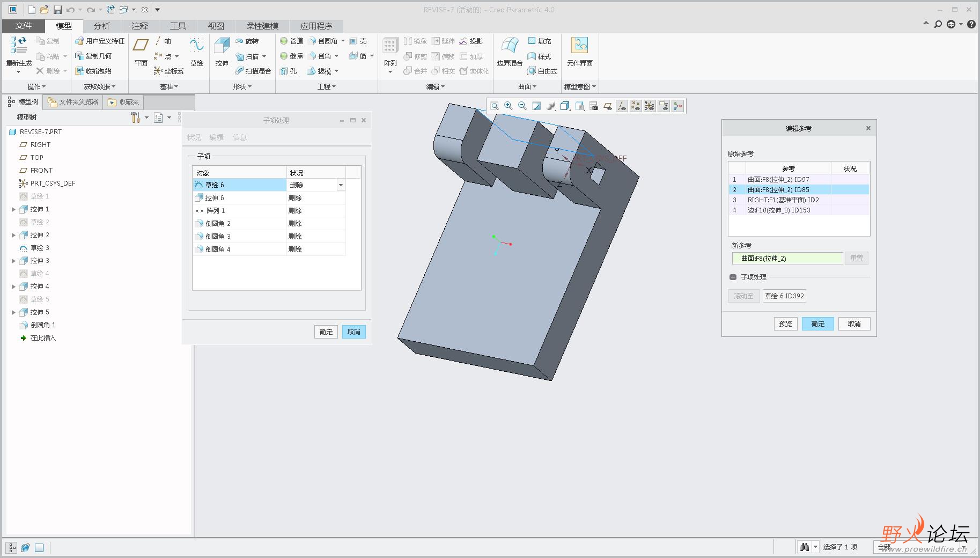980x558 pixels.
Task: Open the 模型意图 group dropdown
Action: (580, 86)
